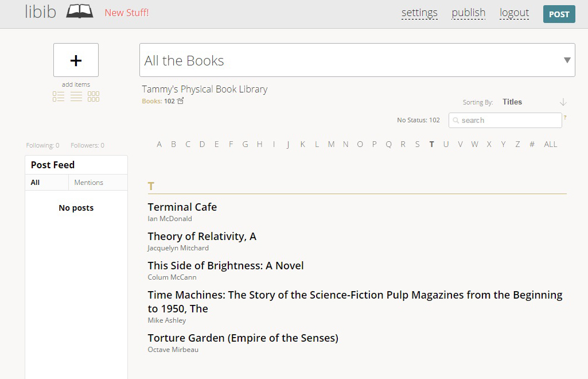
Task: Click the search input field
Action: pyautogui.click(x=505, y=121)
